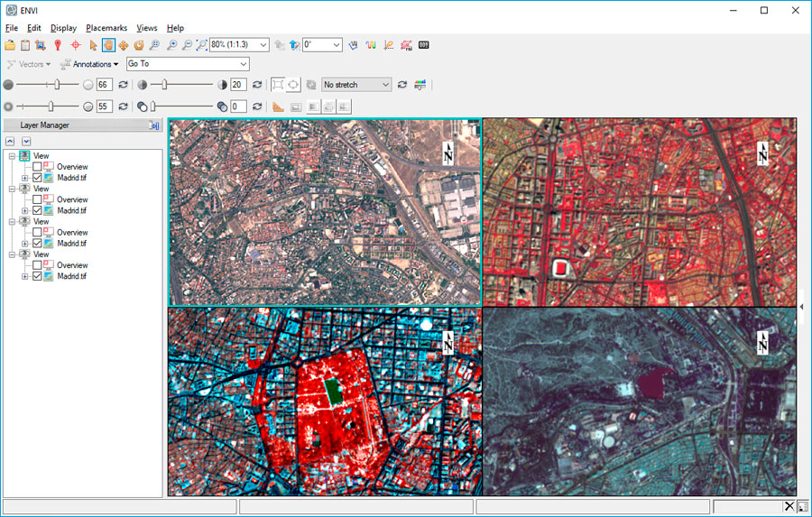Select the Zoom magnifier tool

point(154,45)
